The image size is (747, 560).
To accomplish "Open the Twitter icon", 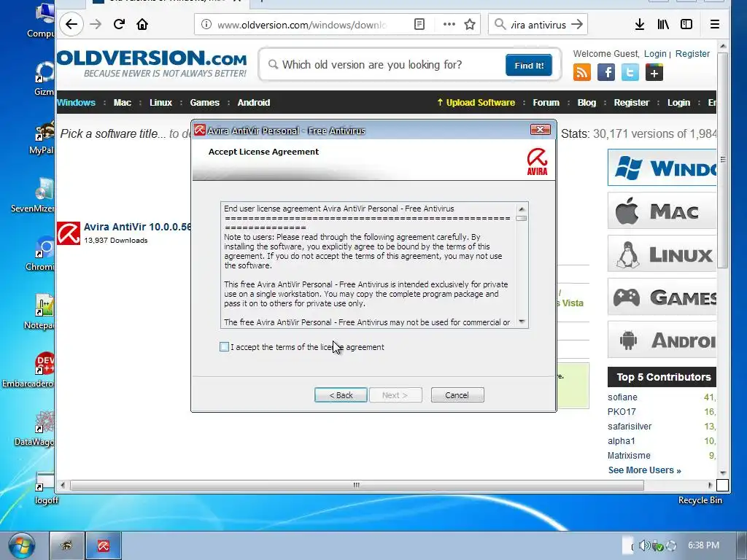I will pos(630,72).
